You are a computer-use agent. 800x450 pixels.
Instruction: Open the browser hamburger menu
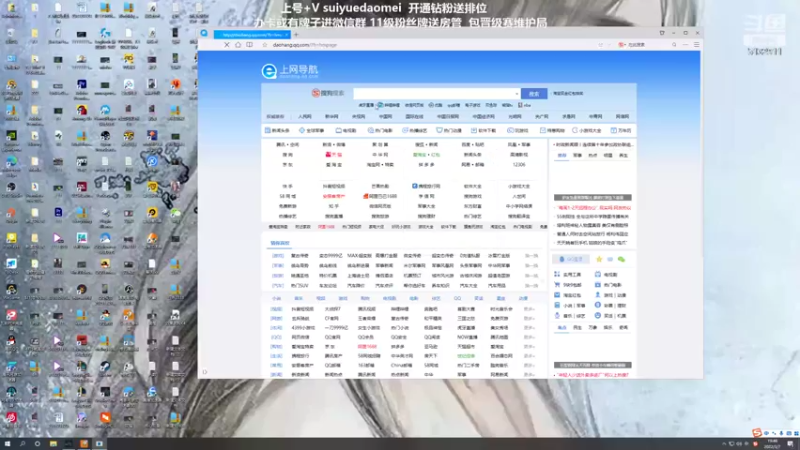point(696,45)
